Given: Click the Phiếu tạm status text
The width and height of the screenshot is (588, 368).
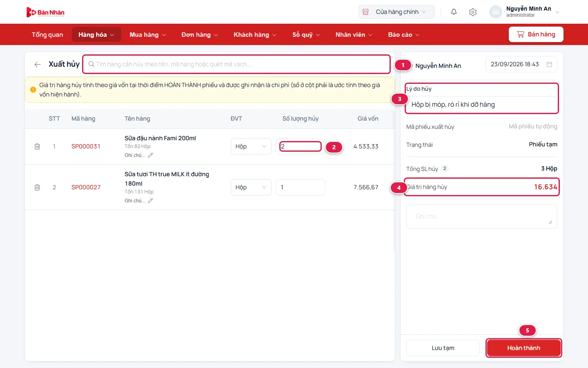Looking at the screenshot, I should 543,144.
